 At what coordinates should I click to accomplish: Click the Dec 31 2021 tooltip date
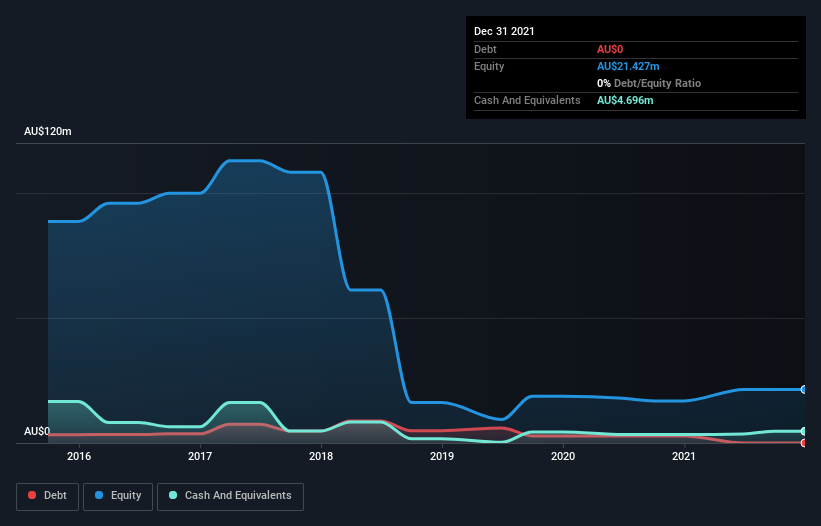point(504,31)
